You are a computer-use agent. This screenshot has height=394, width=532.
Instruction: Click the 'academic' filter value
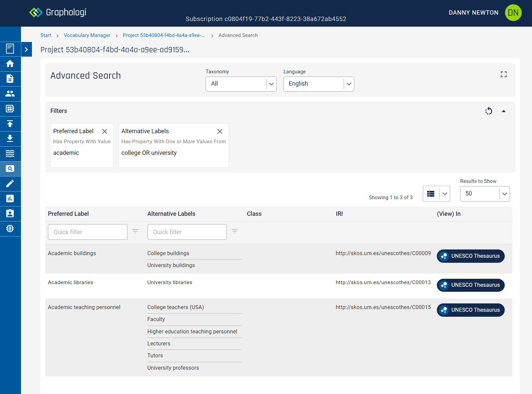coord(66,153)
